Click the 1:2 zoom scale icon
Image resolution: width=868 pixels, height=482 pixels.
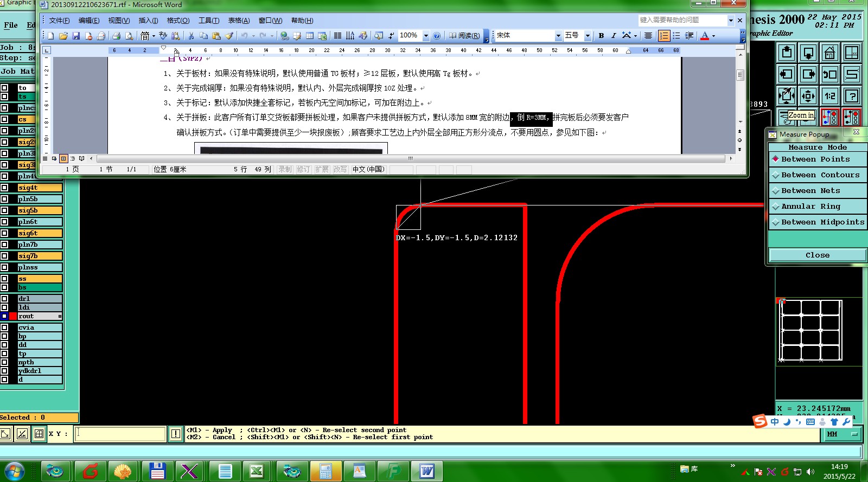(830, 97)
